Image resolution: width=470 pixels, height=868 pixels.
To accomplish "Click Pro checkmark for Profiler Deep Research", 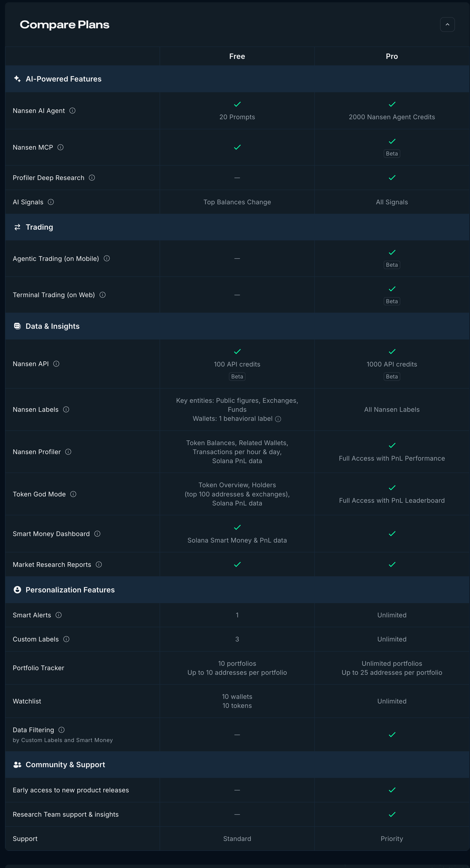I will 392,177.
